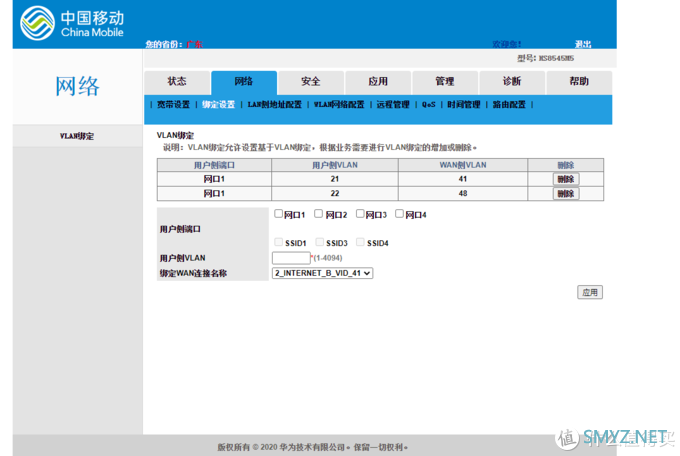Click the (1-4094) range hint
Screen dimensions: 680x456
[x=327, y=258]
